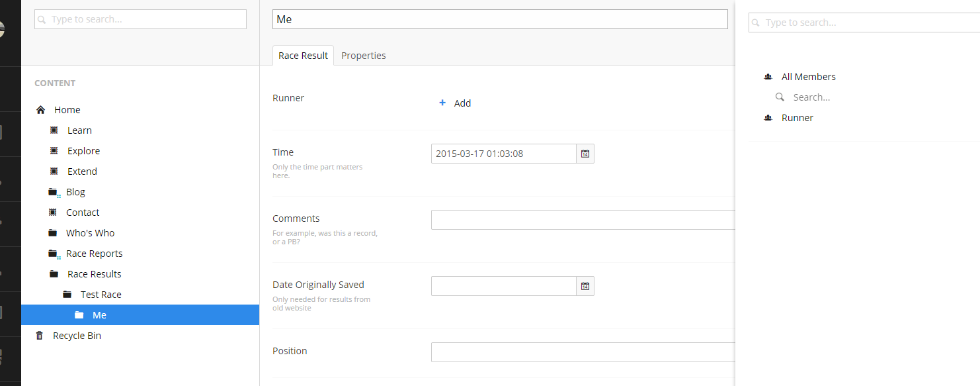Click the document icon beside Learn
Screen dimensions: 980x386
point(54,130)
